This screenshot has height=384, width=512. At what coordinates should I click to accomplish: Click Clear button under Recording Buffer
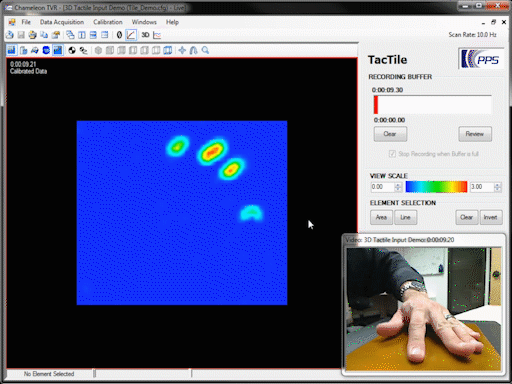tap(390, 134)
